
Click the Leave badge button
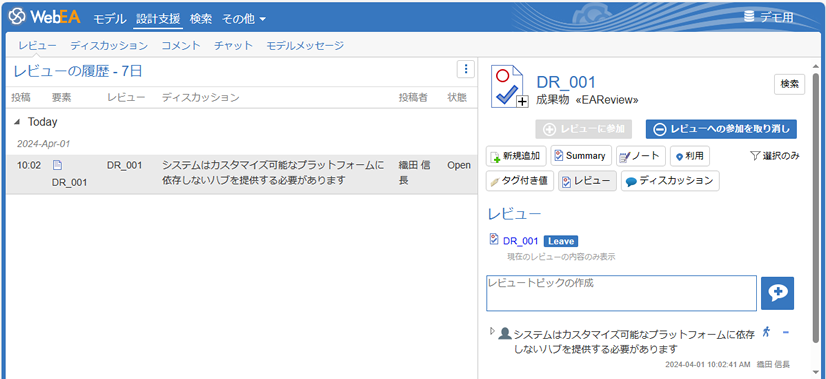[x=561, y=241]
